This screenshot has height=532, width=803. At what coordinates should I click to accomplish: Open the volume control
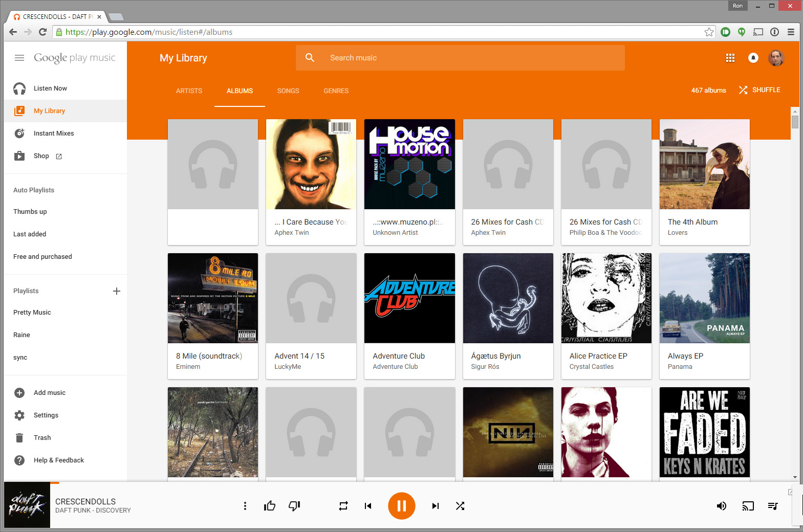(x=722, y=506)
